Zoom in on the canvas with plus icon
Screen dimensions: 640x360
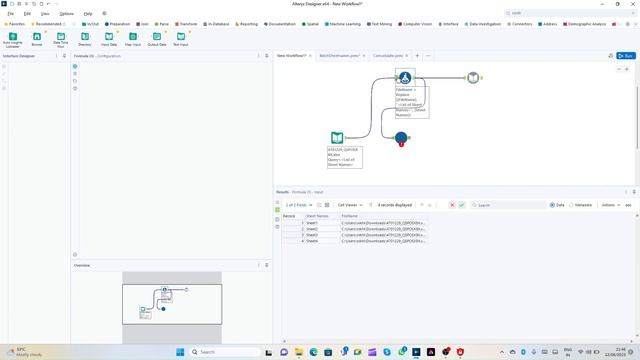pos(627,69)
